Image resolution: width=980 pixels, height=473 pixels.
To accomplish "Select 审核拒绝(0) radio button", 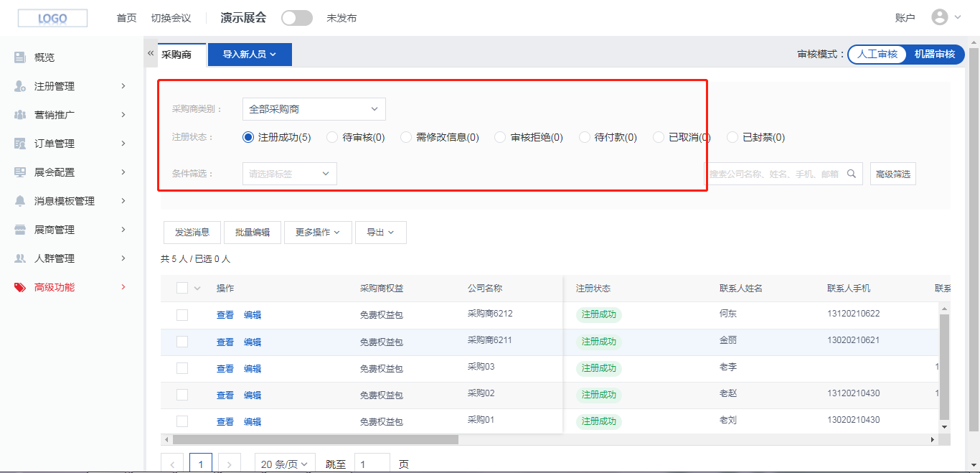I will click(x=501, y=137).
